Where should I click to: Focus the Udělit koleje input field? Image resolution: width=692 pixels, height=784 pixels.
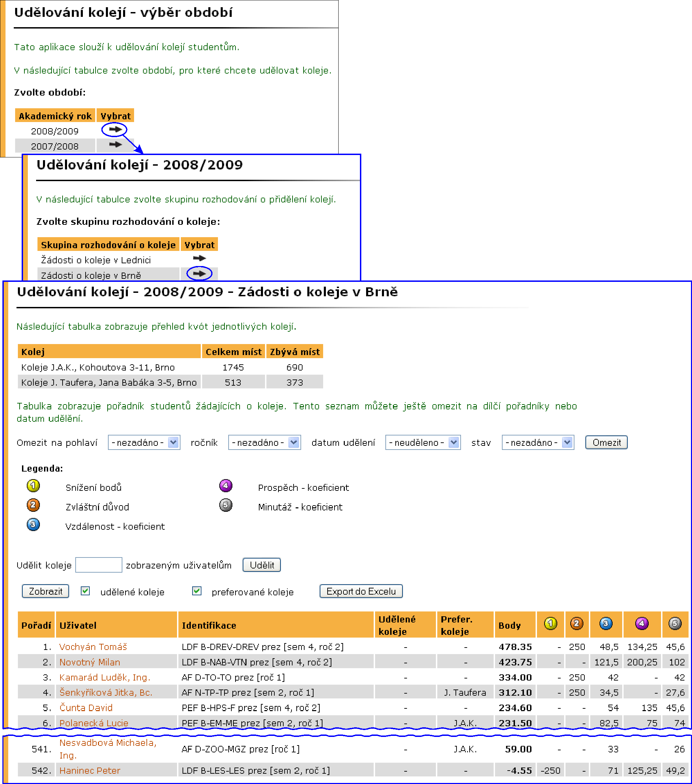pyautogui.click(x=99, y=565)
